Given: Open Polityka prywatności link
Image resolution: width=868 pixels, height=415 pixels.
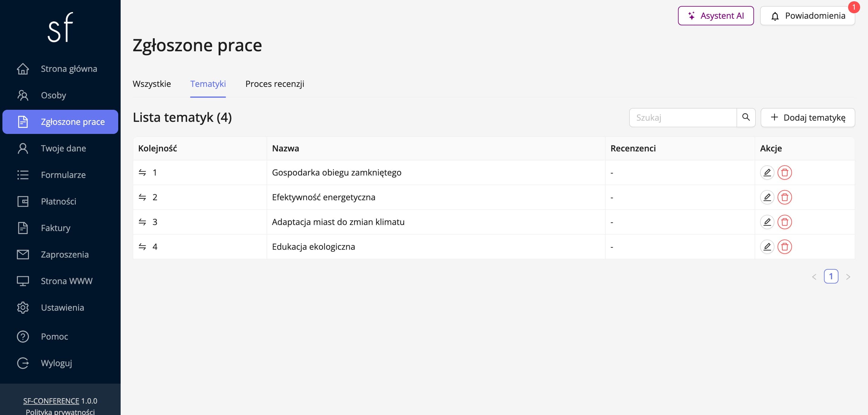Looking at the screenshot, I should [60, 412].
